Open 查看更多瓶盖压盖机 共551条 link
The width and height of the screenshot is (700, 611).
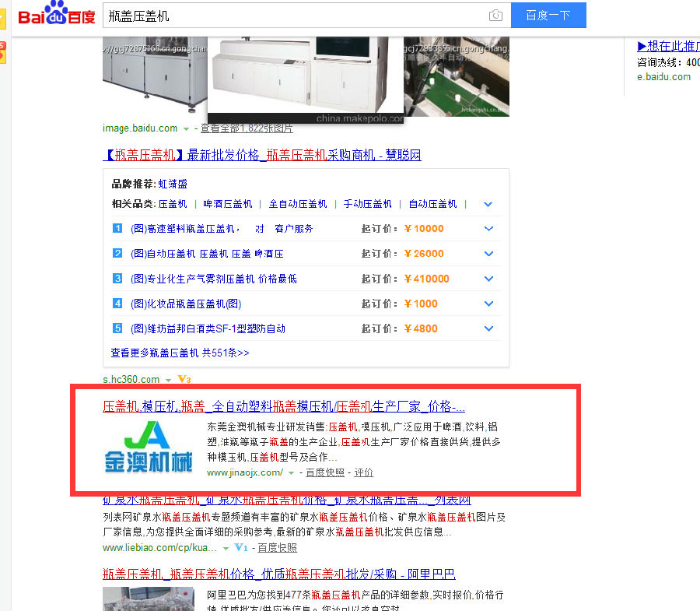[180, 353]
